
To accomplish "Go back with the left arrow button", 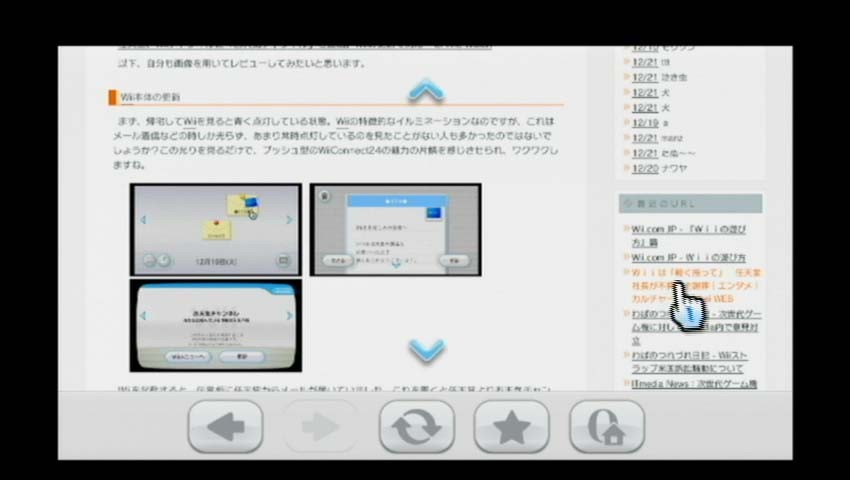I will (226, 427).
